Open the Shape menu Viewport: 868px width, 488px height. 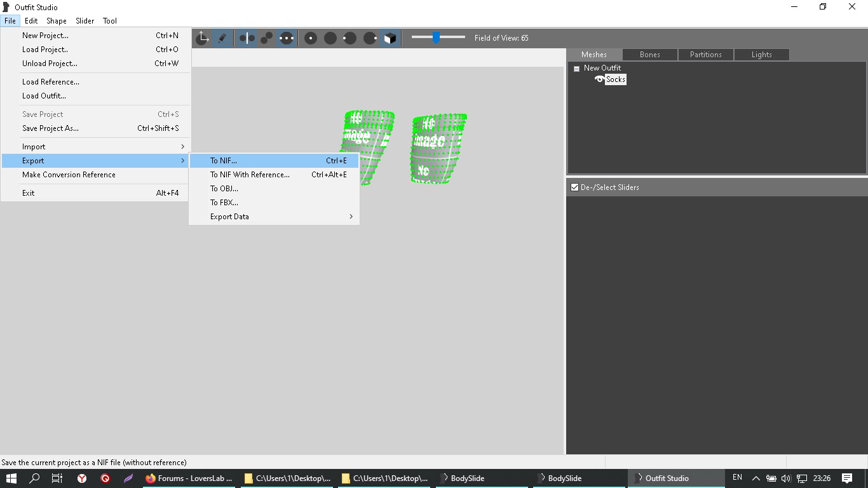(x=57, y=21)
